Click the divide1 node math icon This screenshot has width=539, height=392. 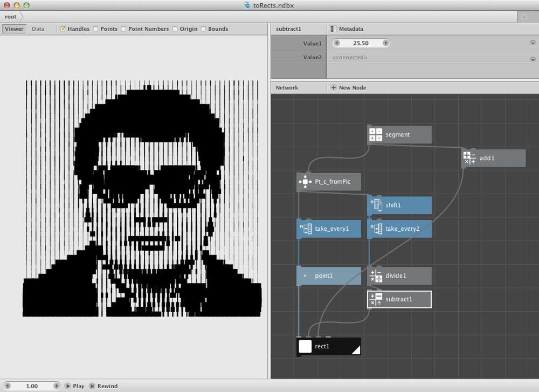[375, 276]
